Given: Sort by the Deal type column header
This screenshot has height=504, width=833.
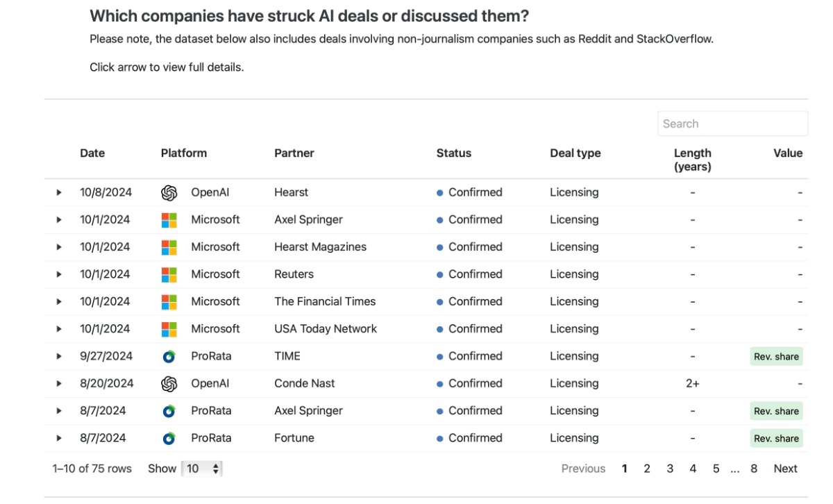Looking at the screenshot, I should tap(575, 153).
